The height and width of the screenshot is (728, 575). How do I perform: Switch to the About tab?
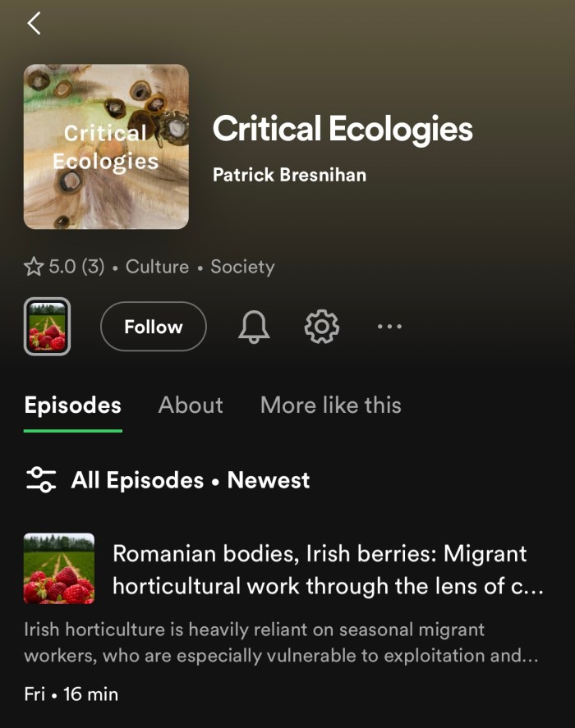point(191,405)
